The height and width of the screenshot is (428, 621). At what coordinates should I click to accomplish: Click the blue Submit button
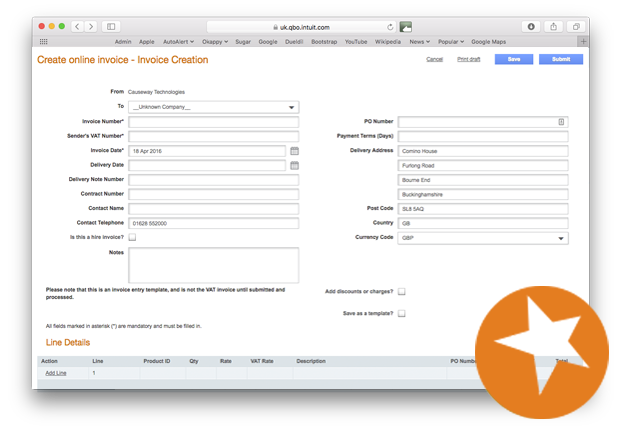tap(561, 59)
